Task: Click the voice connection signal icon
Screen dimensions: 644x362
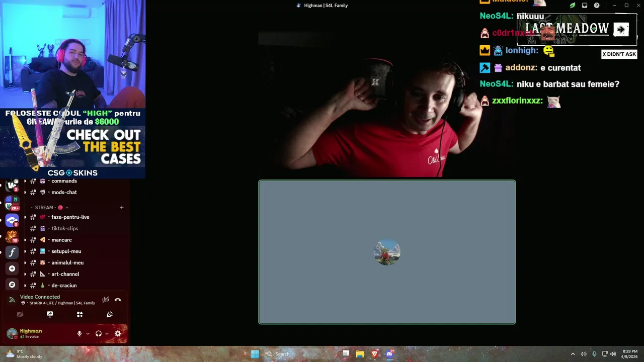Action: click(12, 300)
